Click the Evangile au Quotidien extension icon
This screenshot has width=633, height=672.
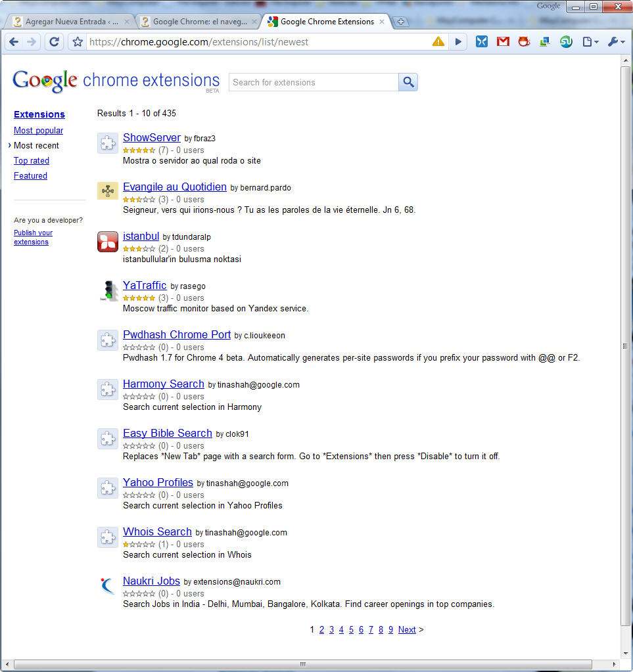click(108, 190)
